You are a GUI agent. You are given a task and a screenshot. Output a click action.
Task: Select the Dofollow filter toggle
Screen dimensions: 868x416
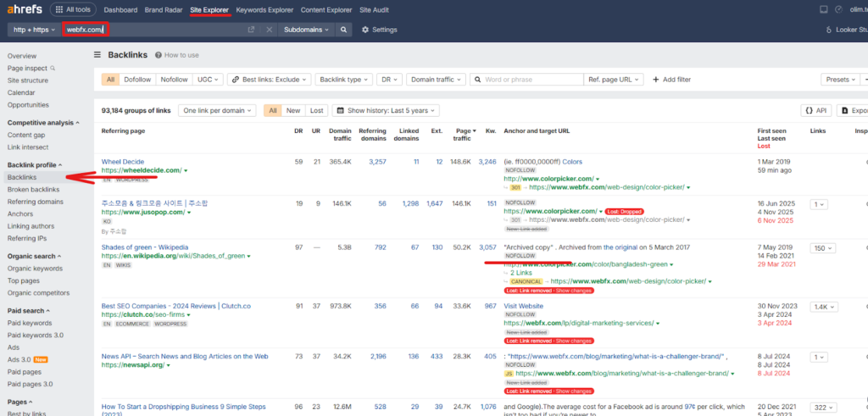point(137,80)
